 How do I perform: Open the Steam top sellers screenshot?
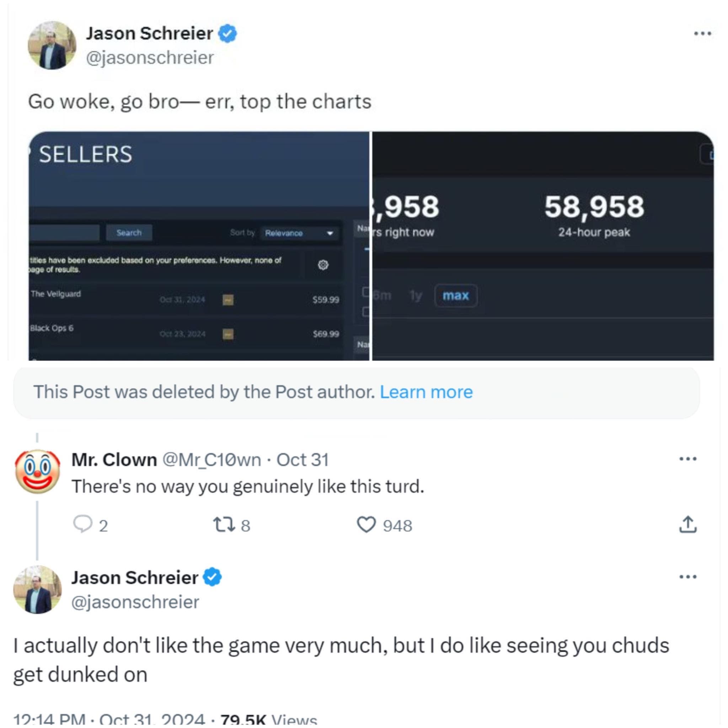coord(199,246)
